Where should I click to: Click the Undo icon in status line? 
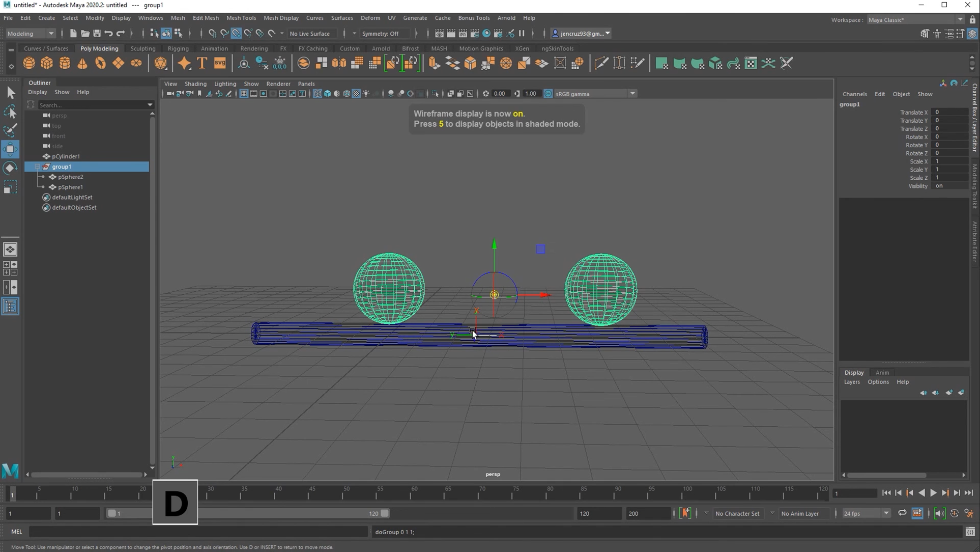coord(108,34)
